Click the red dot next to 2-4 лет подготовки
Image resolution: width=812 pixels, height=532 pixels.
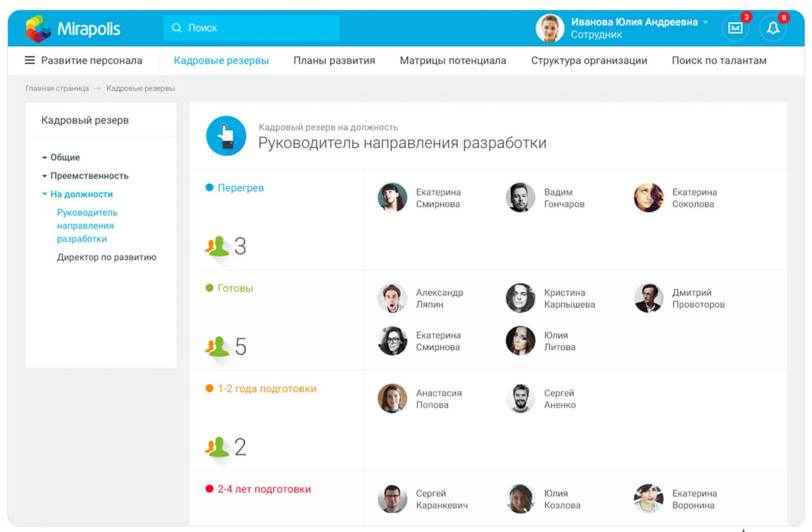click(x=210, y=489)
